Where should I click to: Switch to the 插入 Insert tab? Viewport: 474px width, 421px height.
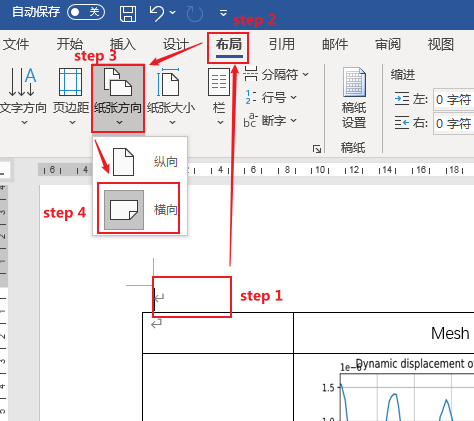123,44
